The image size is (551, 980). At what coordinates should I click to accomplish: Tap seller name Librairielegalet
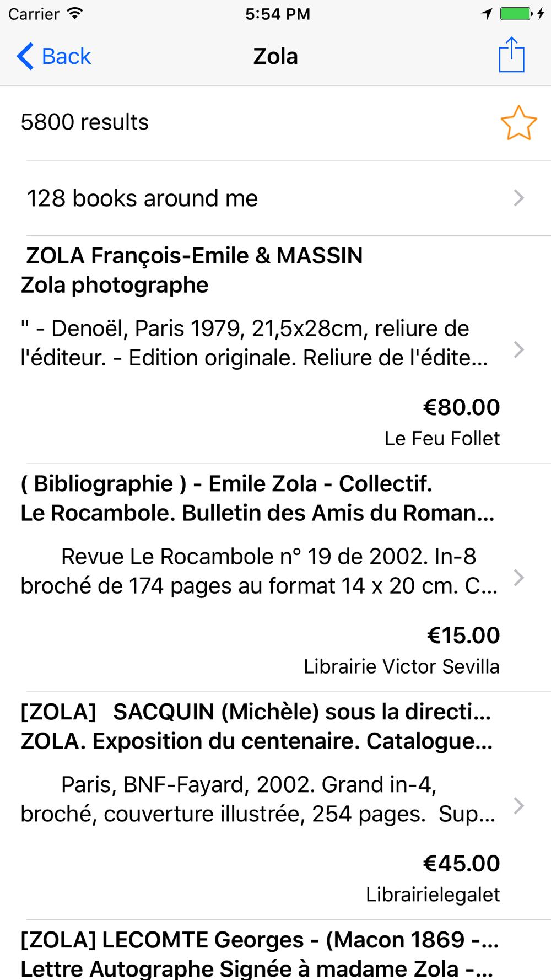click(433, 895)
